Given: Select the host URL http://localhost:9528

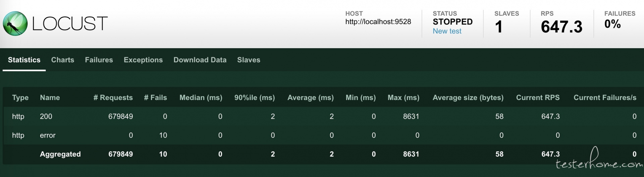Looking at the screenshot, I should pyautogui.click(x=378, y=22).
